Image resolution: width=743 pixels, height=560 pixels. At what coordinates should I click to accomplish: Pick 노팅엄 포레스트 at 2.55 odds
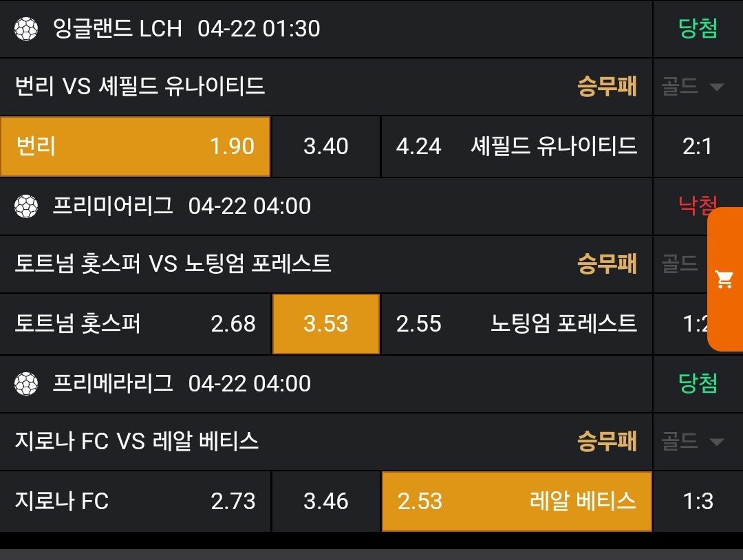point(517,324)
